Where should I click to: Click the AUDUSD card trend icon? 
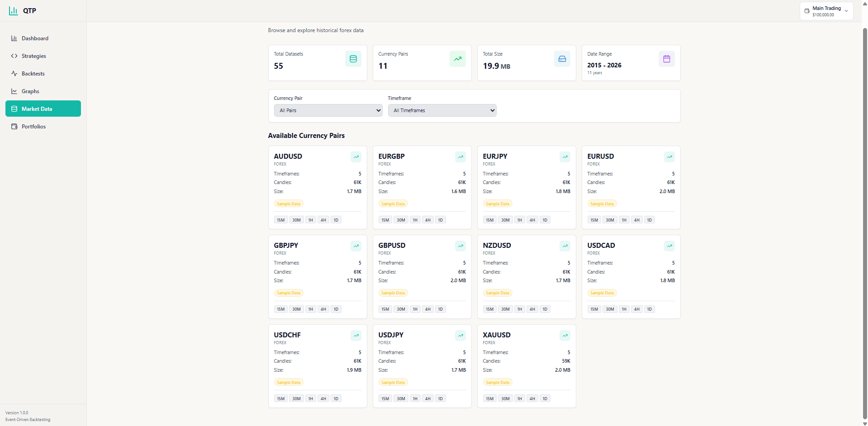tap(356, 157)
